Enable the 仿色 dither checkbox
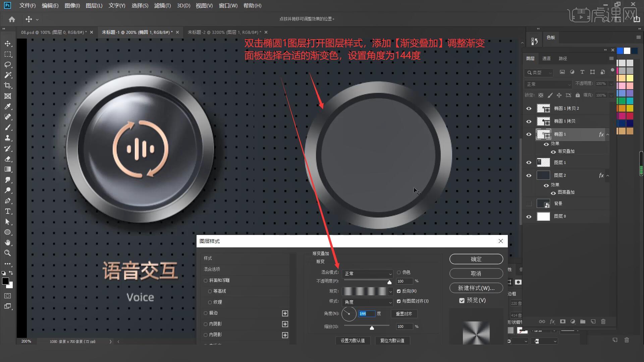The height and width of the screenshot is (362, 644). coord(399,273)
